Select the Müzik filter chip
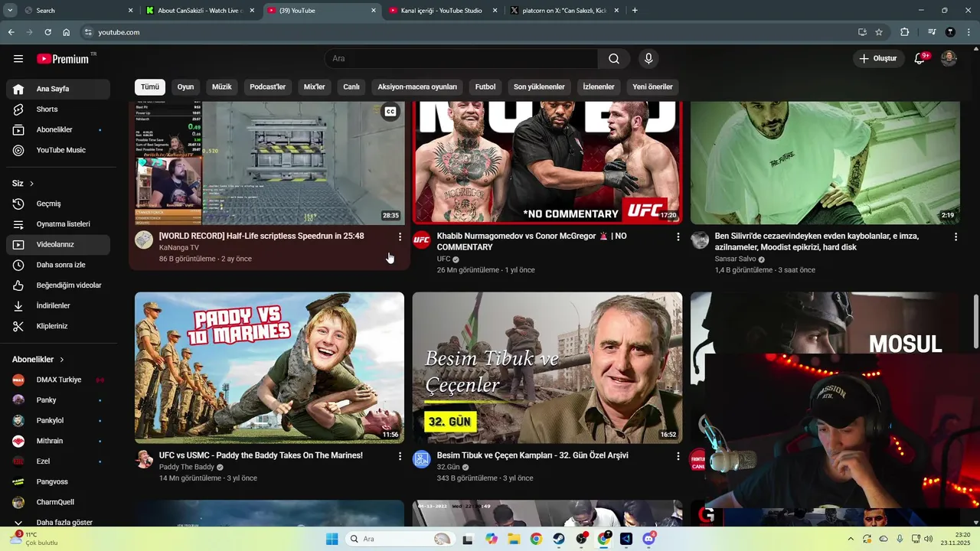The width and height of the screenshot is (980, 551). tap(222, 86)
